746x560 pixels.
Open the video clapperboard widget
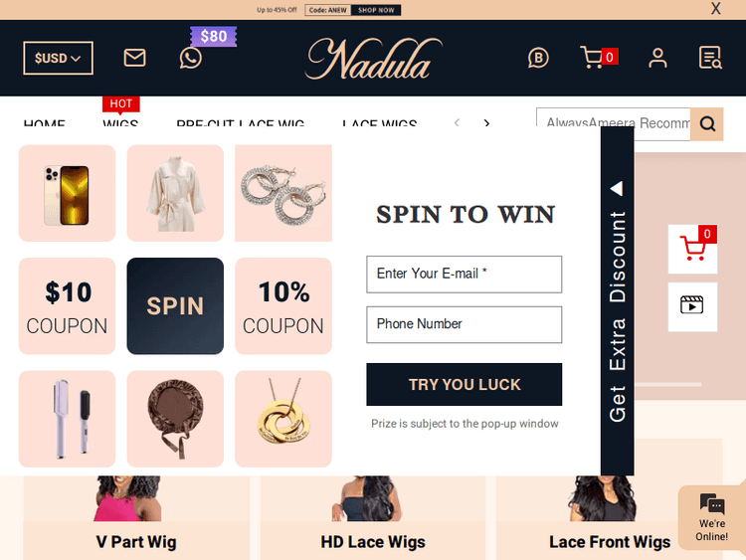coord(692,306)
